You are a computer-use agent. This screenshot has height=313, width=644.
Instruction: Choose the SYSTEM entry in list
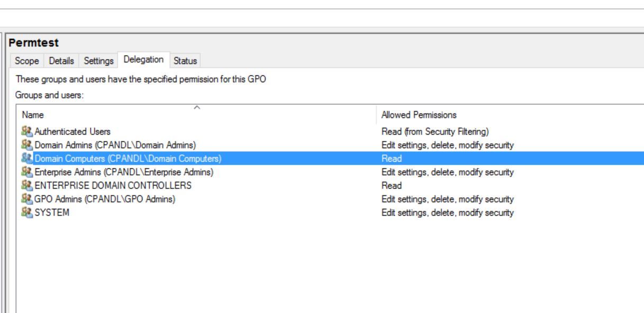click(x=52, y=213)
